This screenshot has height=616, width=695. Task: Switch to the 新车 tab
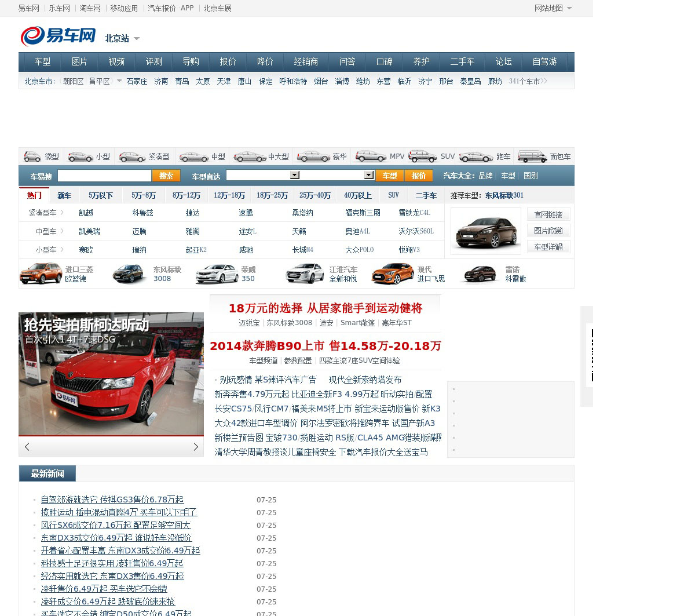coord(64,195)
